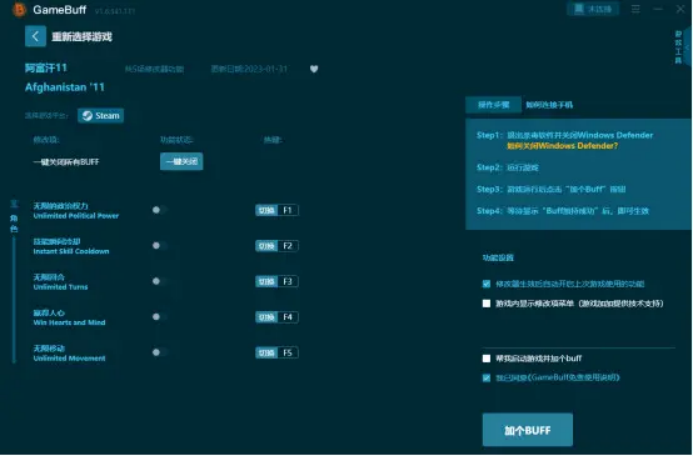Select the vertical category tab on left edge
The image size is (693, 457).
click(14, 217)
